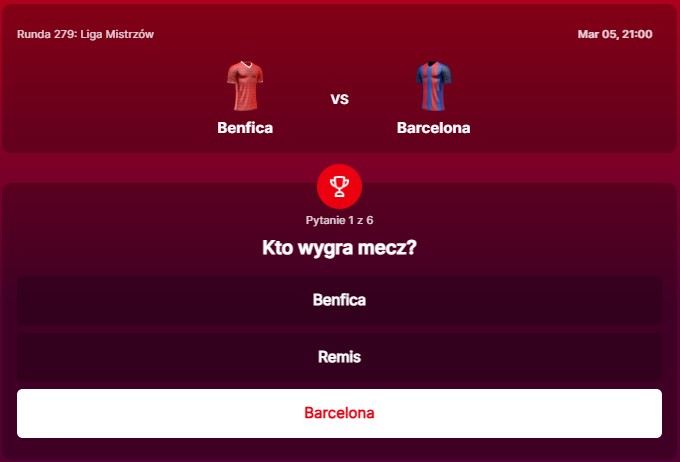This screenshot has height=462, width=680.
Task: Click the Runda 279 Liga Mistrzów label
Action: tap(85, 34)
